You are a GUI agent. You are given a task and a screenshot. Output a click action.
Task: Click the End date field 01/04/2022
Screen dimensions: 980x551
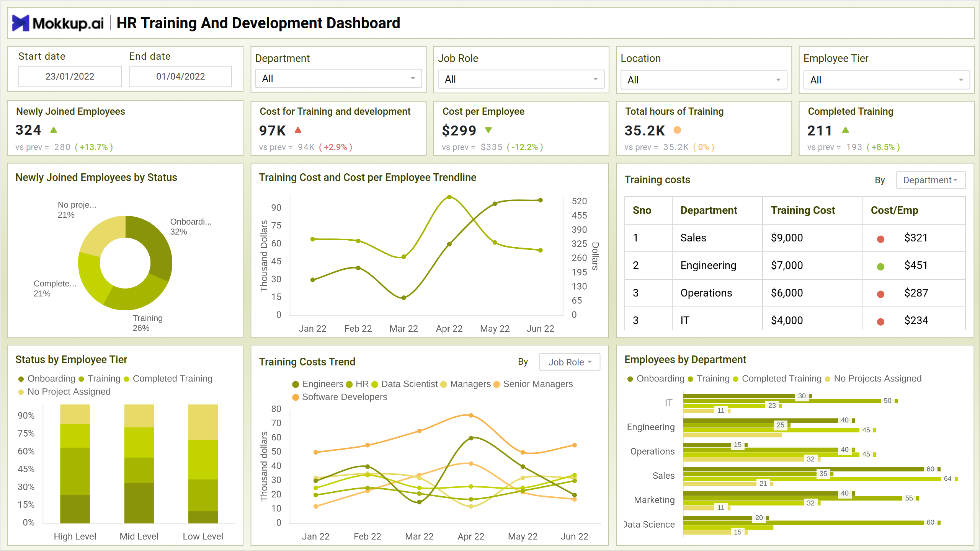[181, 77]
